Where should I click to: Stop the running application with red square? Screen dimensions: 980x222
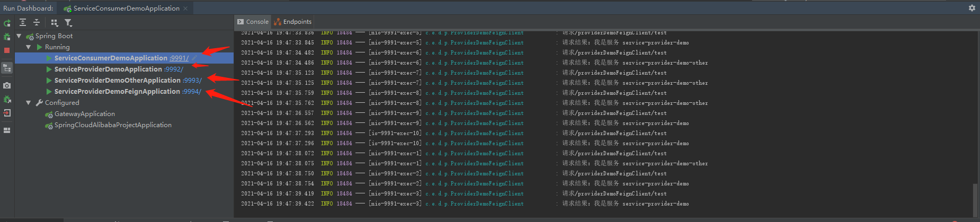click(7, 50)
